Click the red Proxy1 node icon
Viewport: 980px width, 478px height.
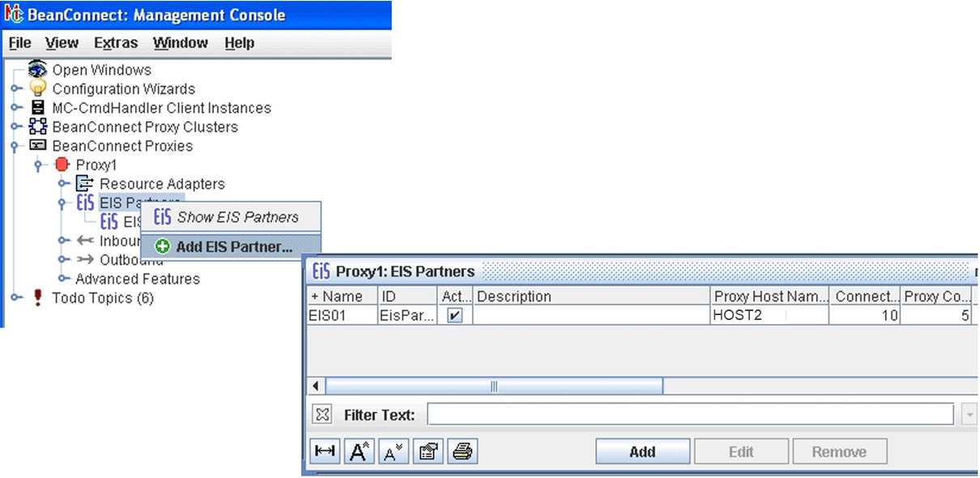tap(62, 165)
